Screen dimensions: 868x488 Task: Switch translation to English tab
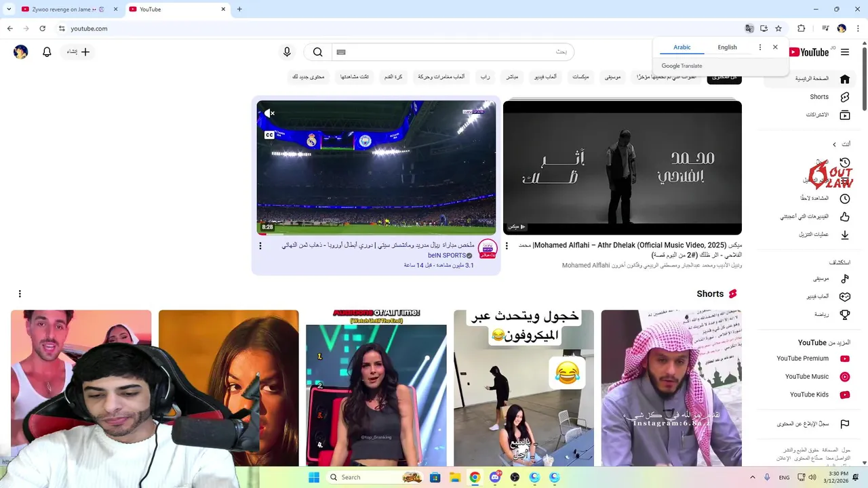point(727,47)
